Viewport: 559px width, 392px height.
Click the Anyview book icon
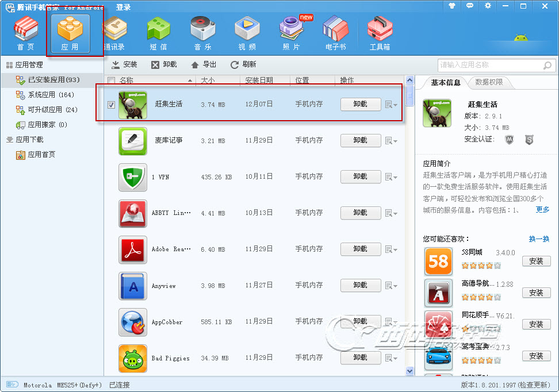click(x=133, y=286)
